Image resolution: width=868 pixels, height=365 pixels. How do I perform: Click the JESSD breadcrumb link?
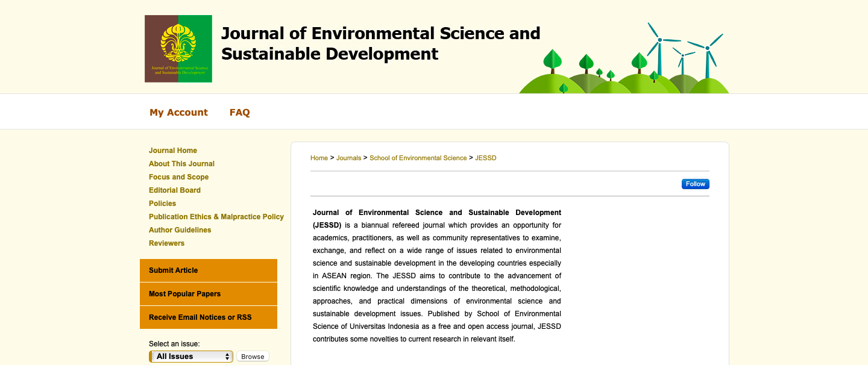(x=485, y=158)
